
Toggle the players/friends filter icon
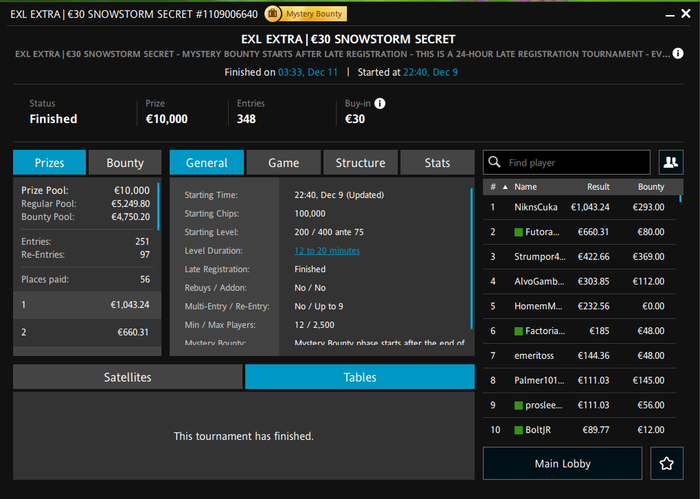pyautogui.click(x=671, y=162)
